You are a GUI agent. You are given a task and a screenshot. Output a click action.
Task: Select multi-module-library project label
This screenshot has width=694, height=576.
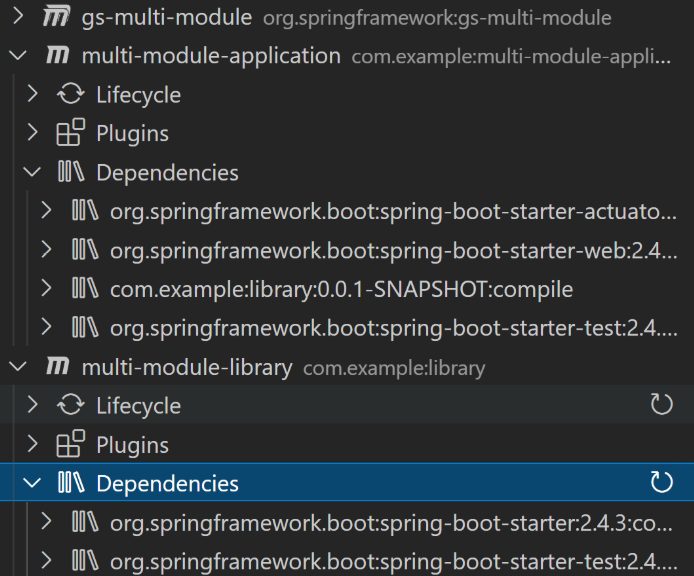[187, 368]
